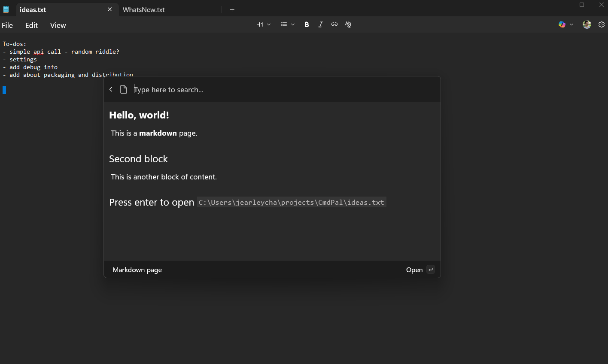Open the Edit menu
Screen dimensions: 608x364
coord(31,25)
